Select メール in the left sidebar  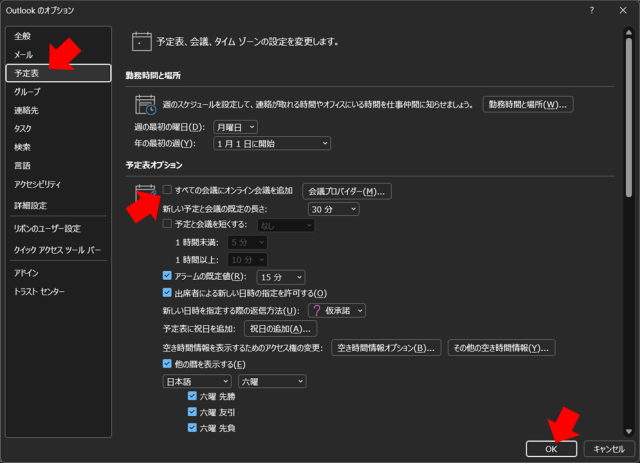click(24, 55)
